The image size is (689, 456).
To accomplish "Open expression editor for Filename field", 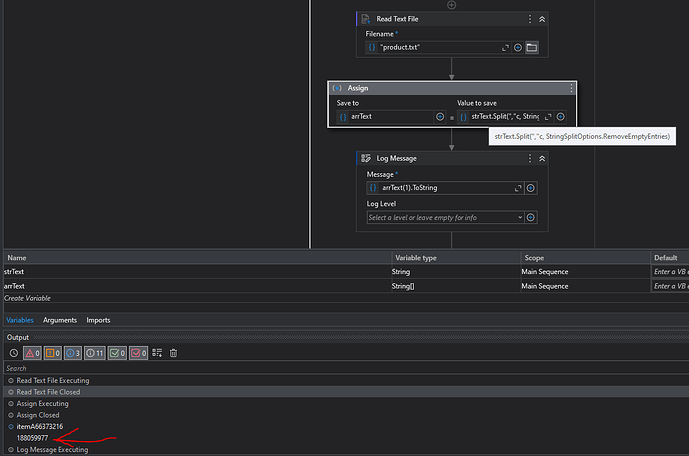I will (x=505, y=47).
